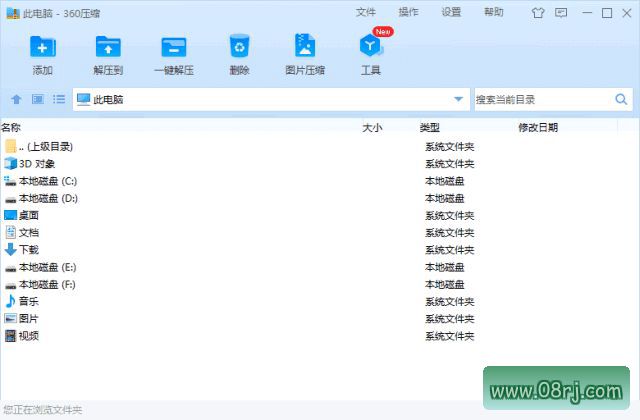Expand the address bar dropdown arrow

[458, 99]
